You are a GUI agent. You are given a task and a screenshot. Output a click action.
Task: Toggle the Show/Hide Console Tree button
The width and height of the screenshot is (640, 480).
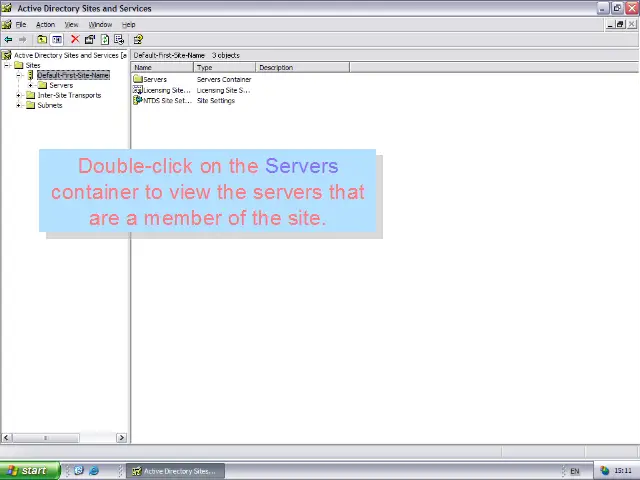[x=57, y=40]
